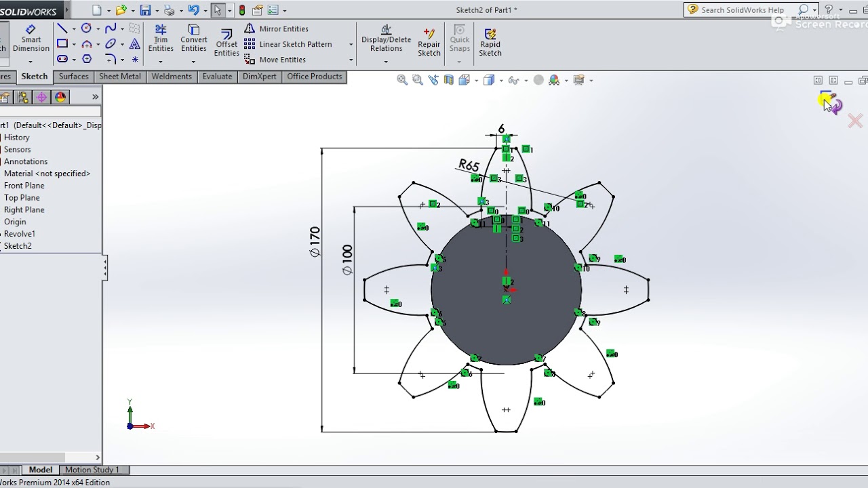The width and height of the screenshot is (868, 488).
Task: Click the Repair Sketch tool
Action: 429,42
